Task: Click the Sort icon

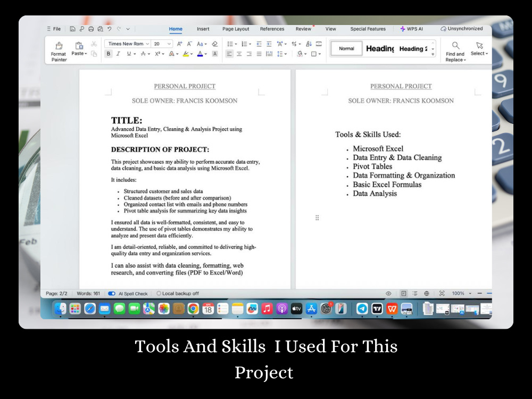Action: click(309, 44)
